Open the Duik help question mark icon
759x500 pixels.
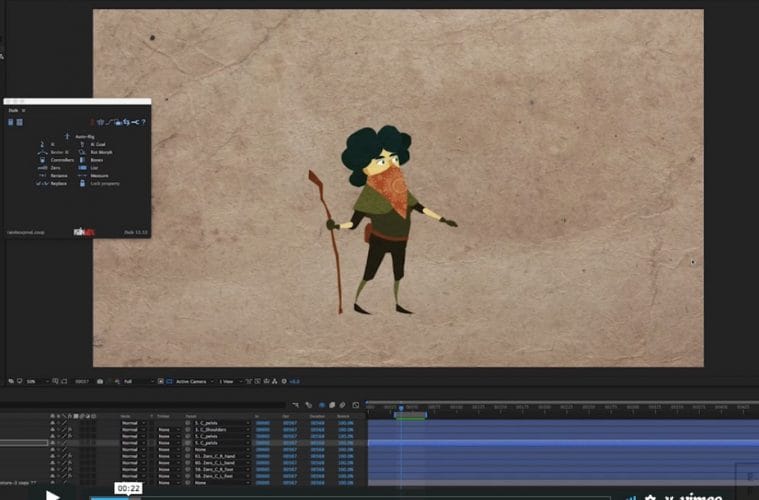pos(144,122)
